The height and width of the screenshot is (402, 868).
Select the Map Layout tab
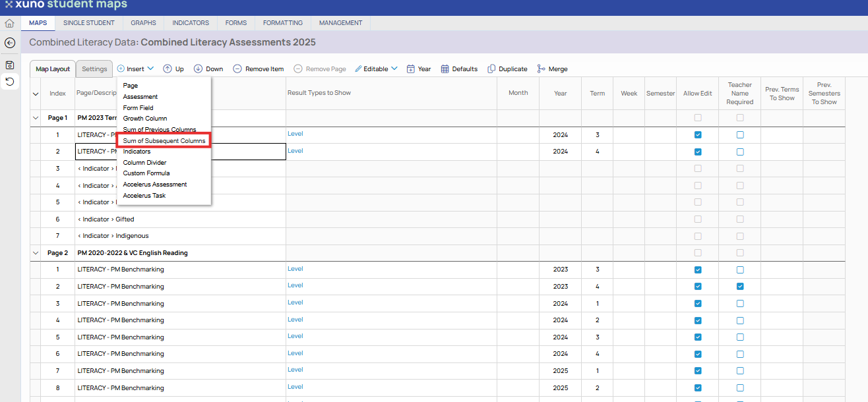coord(53,69)
